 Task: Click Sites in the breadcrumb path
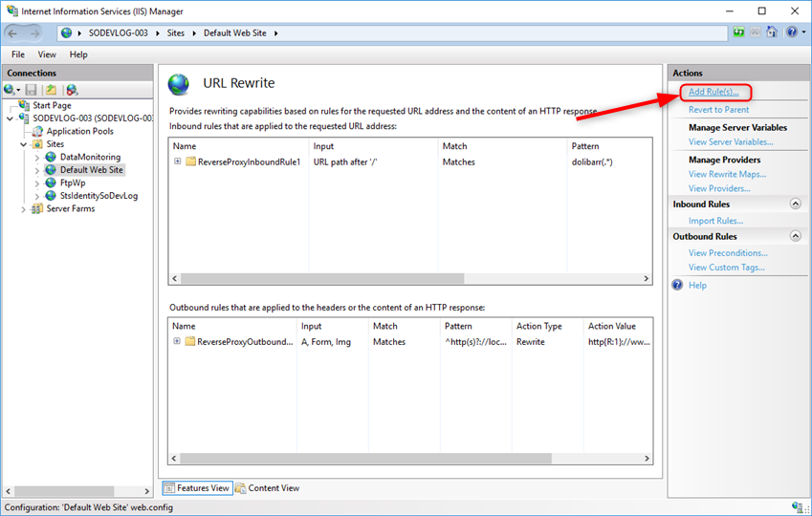click(176, 33)
